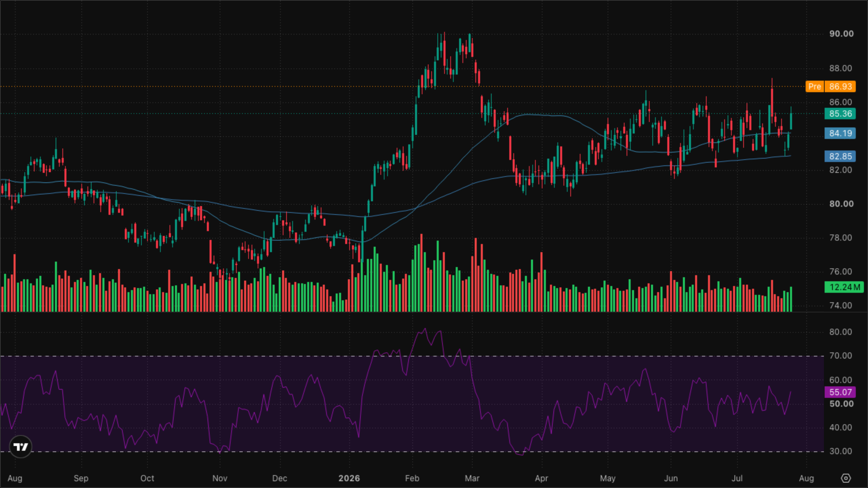Click the TradingView logo icon

21,447
